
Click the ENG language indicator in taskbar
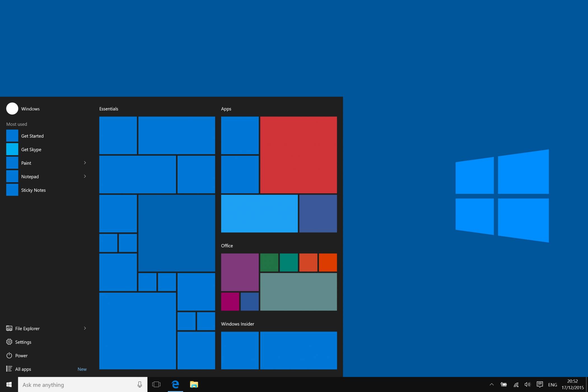[x=552, y=384]
